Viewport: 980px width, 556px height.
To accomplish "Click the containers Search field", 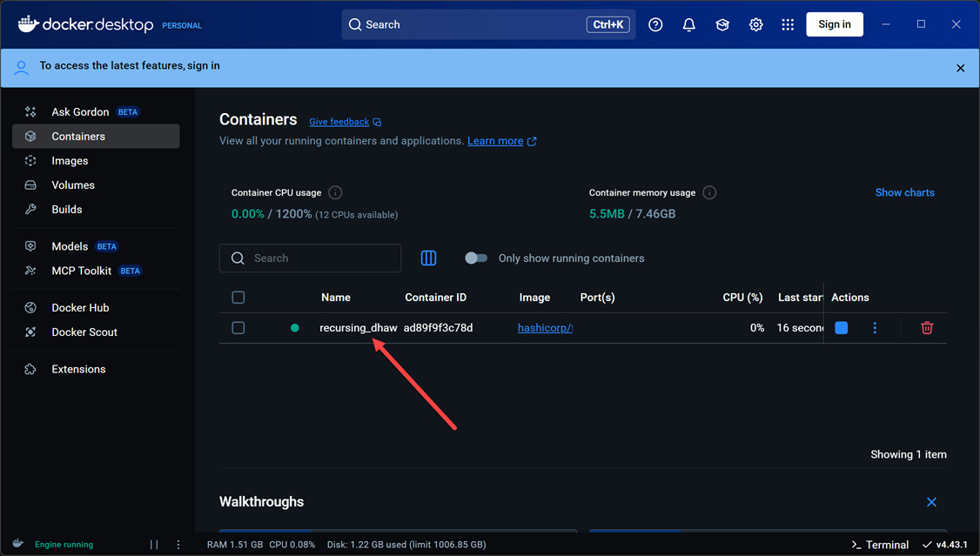I will pos(310,258).
